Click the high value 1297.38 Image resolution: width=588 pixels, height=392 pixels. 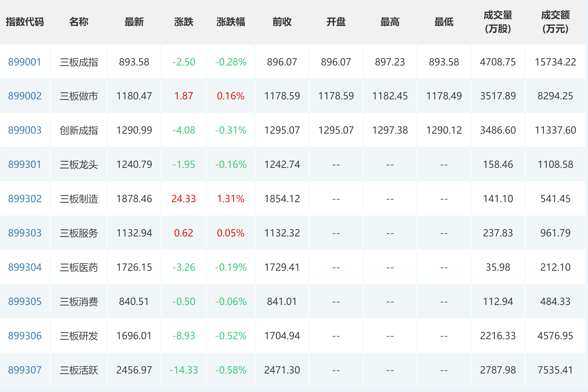390,130
